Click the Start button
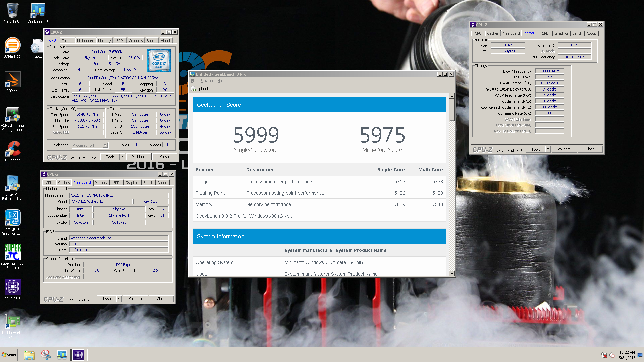The image size is (644, 362). click(9, 355)
